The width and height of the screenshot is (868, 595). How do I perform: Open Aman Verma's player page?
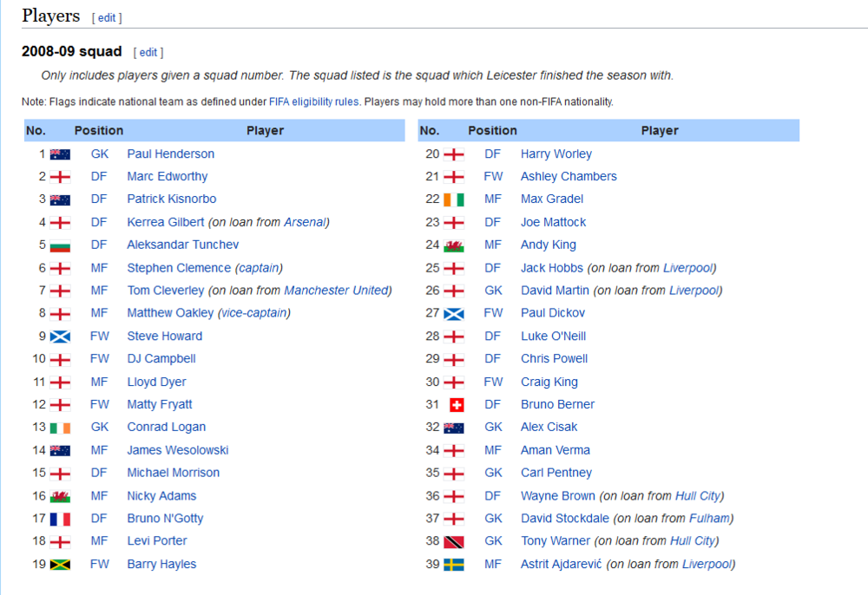[x=556, y=450]
